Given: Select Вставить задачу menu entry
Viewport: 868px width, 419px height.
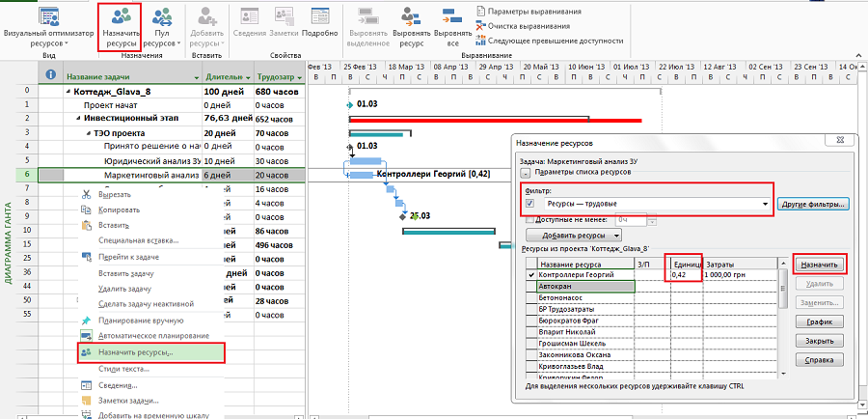Looking at the screenshot, I should point(125,273).
